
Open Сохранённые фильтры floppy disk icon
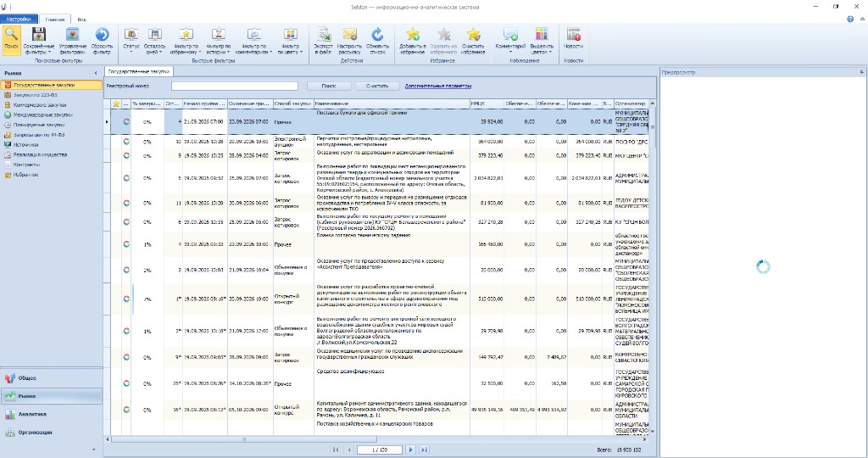click(39, 40)
